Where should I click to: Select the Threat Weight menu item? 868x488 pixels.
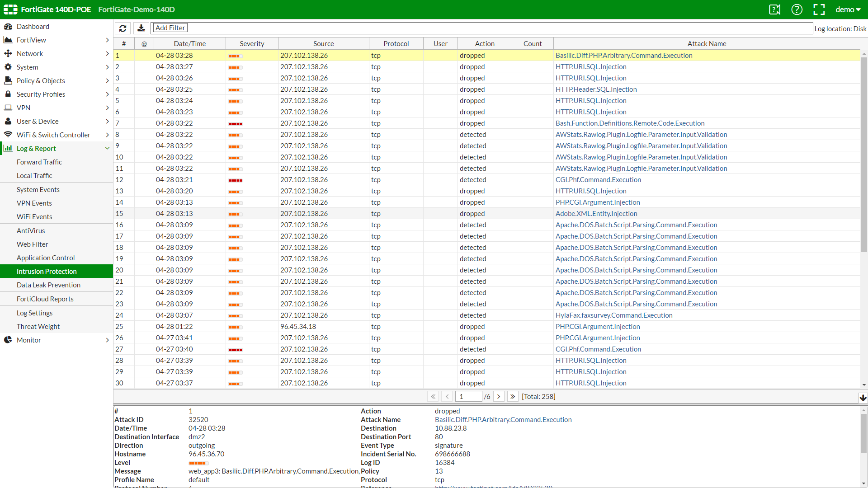point(38,327)
